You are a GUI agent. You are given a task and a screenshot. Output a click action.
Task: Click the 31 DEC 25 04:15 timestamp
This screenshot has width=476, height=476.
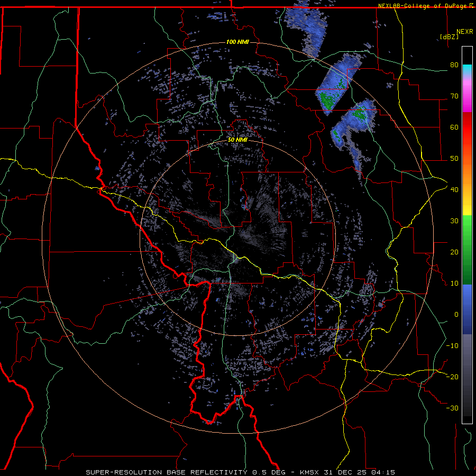[360, 472]
